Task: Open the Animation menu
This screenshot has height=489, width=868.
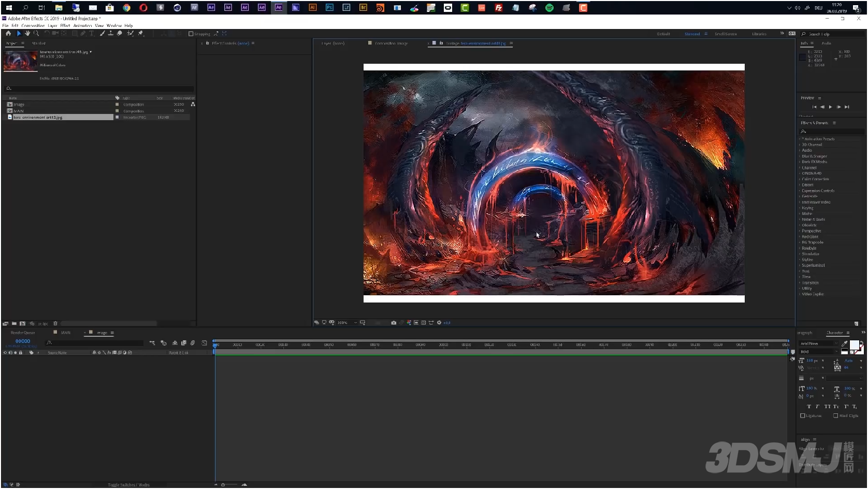Action: tap(82, 26)
